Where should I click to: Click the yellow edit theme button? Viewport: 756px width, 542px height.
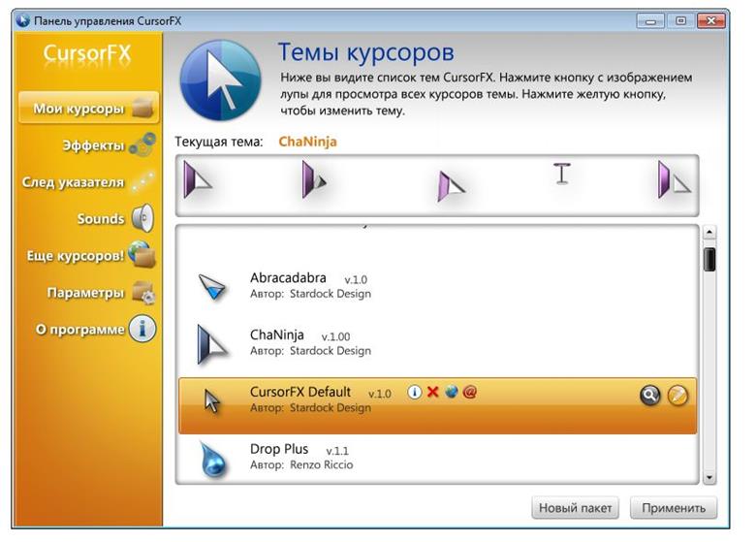pyautogui.click(x=677, y=396)
